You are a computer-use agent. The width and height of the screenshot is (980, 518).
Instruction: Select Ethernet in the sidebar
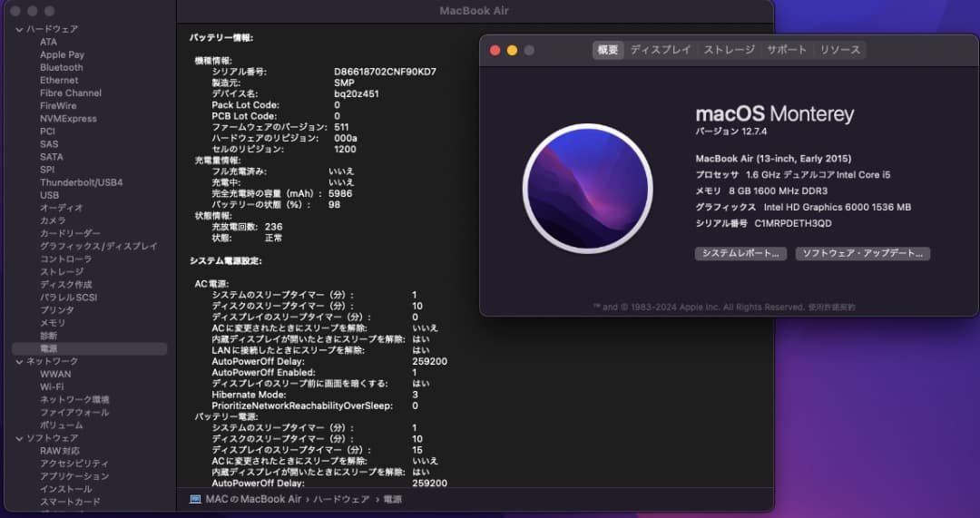pyautogui.click(x=59, y=80)
